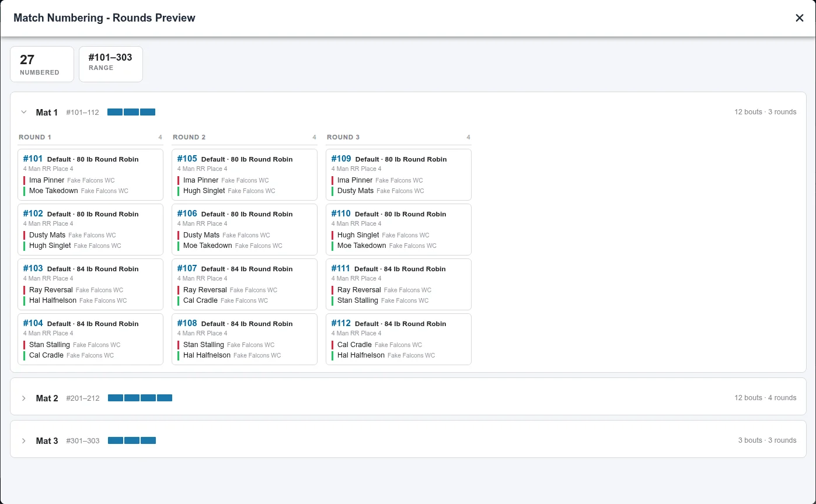The image size is (816, 504).
Task: Click Ray Reversal in bout #103
Action: (x=51, y=290)
